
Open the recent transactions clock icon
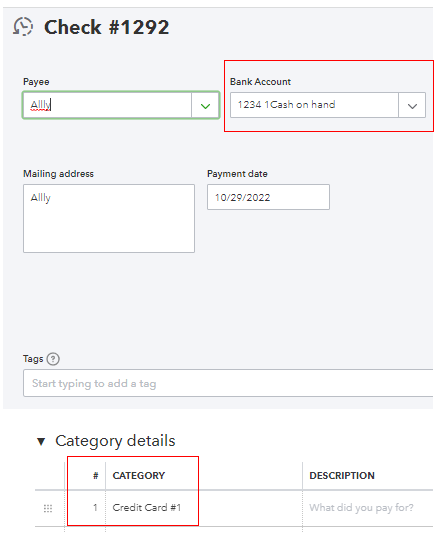click(x=23, y=27)
